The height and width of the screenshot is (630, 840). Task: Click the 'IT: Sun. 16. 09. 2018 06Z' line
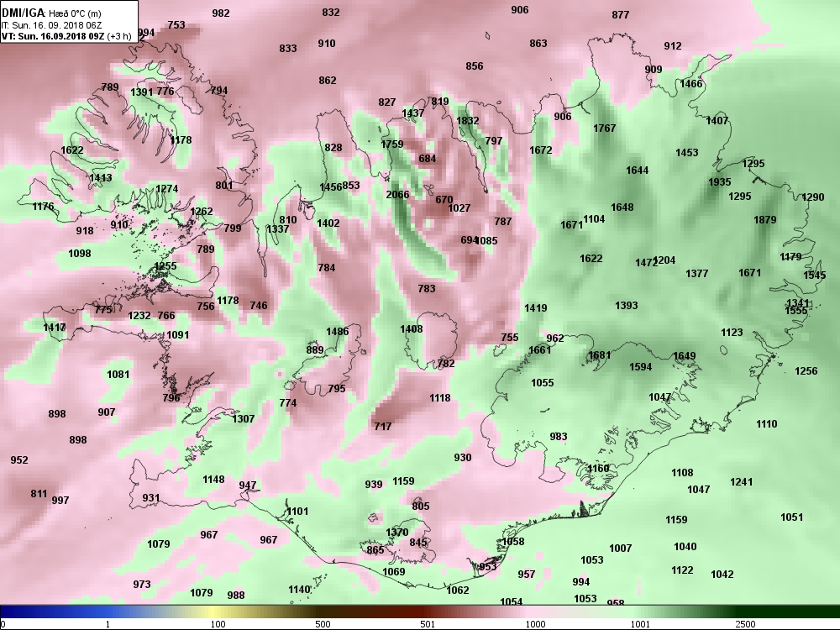coord(51,25)
